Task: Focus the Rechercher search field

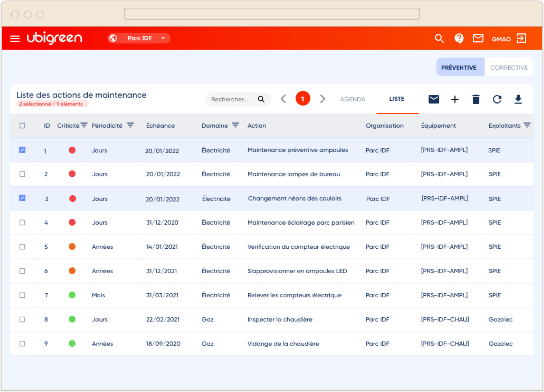Action: click(238, 99)
